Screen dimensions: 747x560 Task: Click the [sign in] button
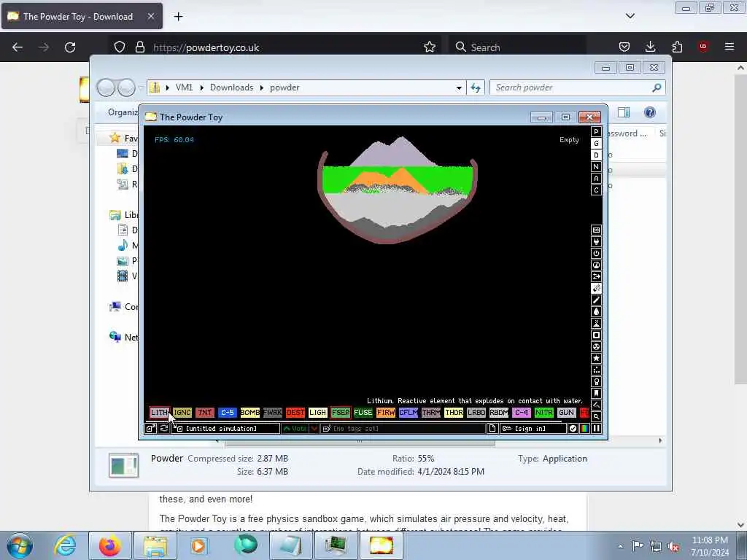533,429
